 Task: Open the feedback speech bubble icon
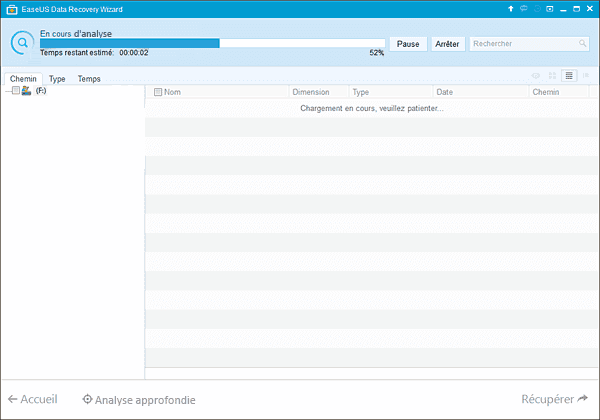pyautogui.click(x=523, y=9)
